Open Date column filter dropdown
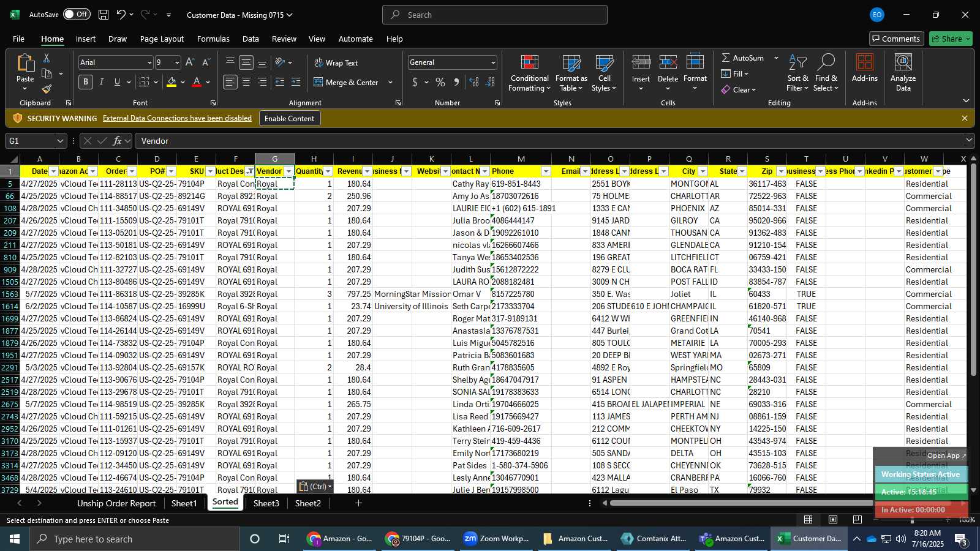The image size is (980, 551). [53, 171]
